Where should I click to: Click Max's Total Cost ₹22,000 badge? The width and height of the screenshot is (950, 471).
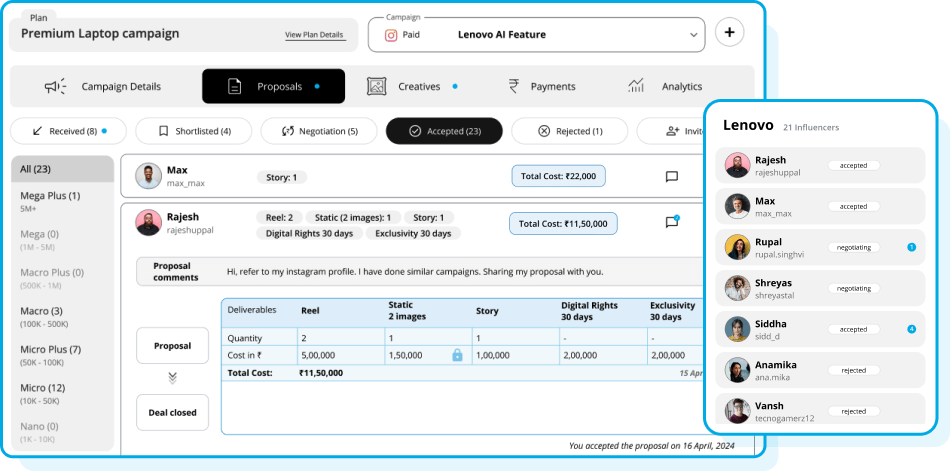click(x=558, y=176)
